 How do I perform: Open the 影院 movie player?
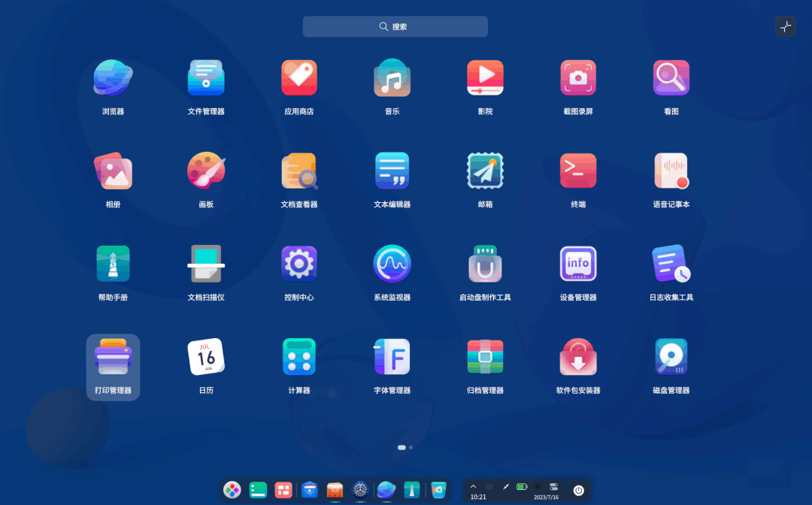(x=485, y=78)
